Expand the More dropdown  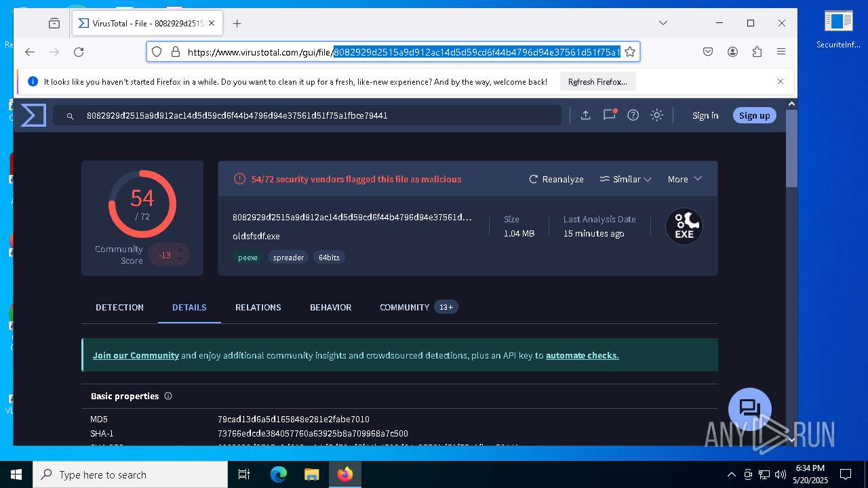(684, 179)
